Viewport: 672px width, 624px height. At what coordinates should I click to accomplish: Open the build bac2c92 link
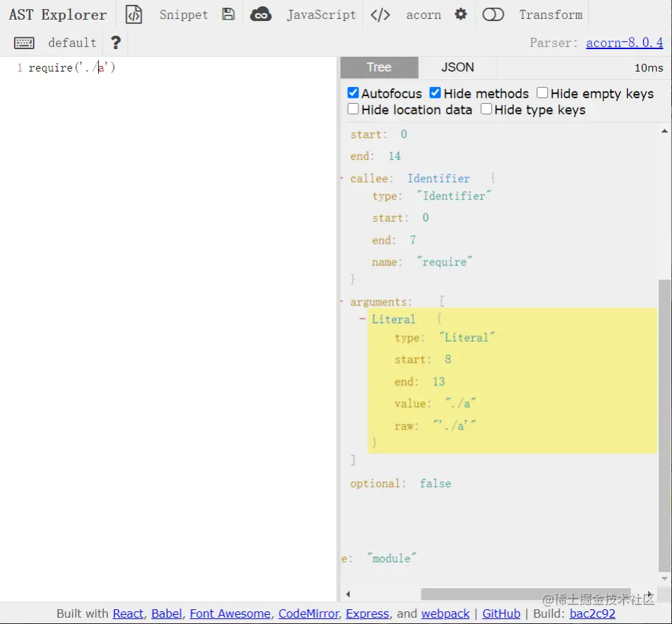point(592,613)
